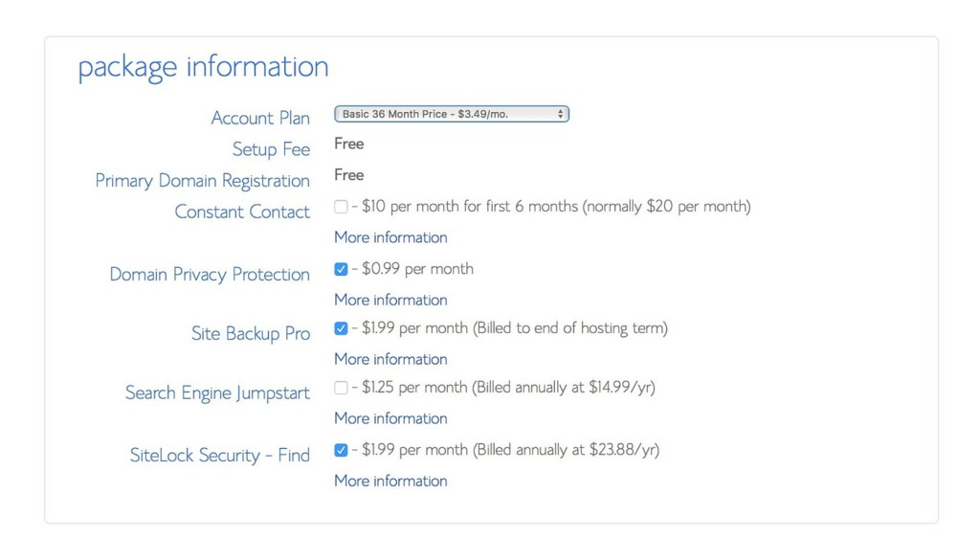Enable the Constant Contact checkbox

(341, 206)
